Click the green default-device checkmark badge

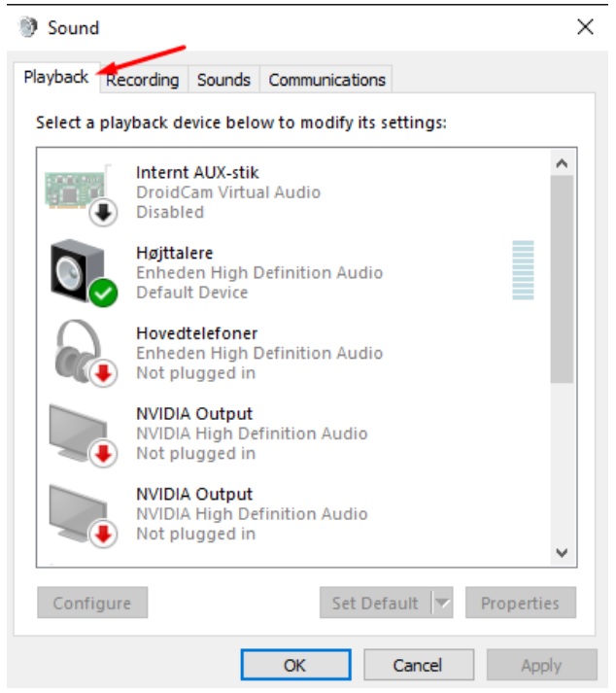[x=103, y=293]
